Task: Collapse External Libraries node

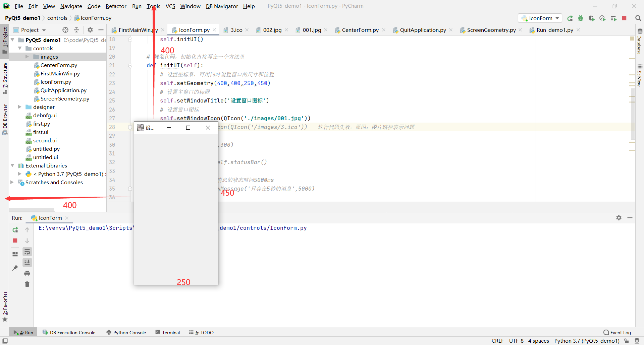Action: tap(12, 165)
